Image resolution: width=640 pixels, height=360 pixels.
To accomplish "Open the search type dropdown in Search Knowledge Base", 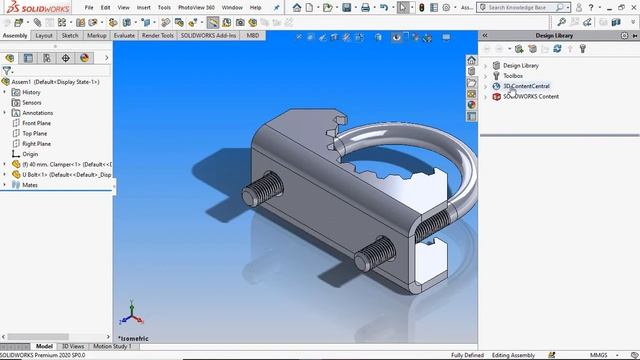I will coord(568,8).
